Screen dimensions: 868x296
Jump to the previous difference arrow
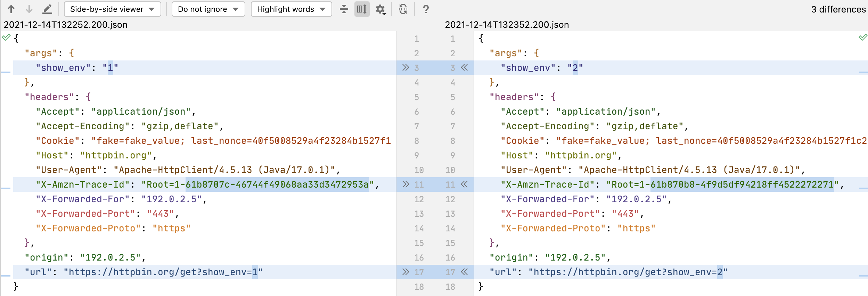pyautogui.click(x=11, y=9)
